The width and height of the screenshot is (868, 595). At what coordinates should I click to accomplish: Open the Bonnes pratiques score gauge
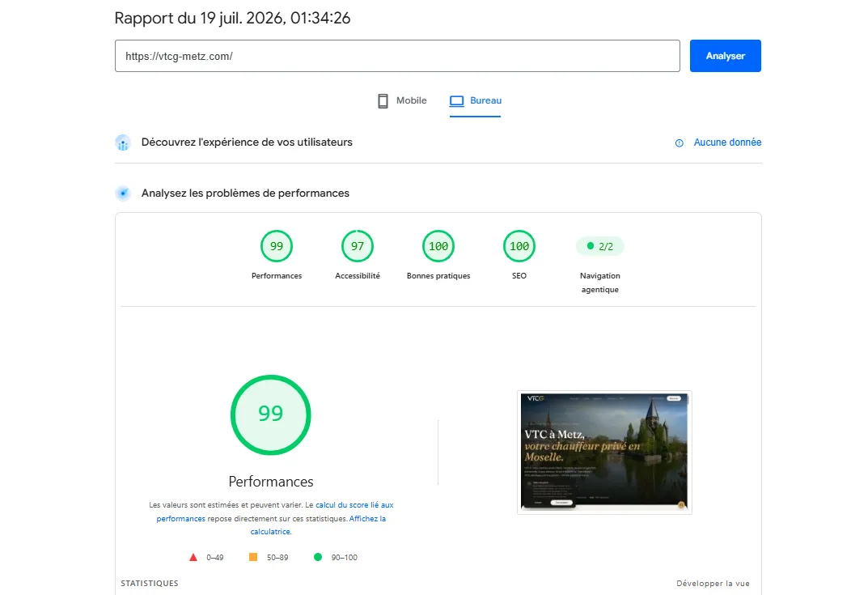coord(438,246)
